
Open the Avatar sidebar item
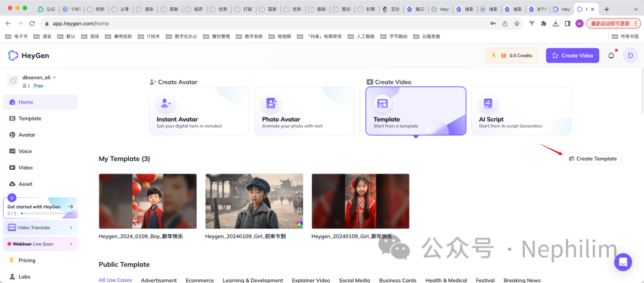coord(41,135)
